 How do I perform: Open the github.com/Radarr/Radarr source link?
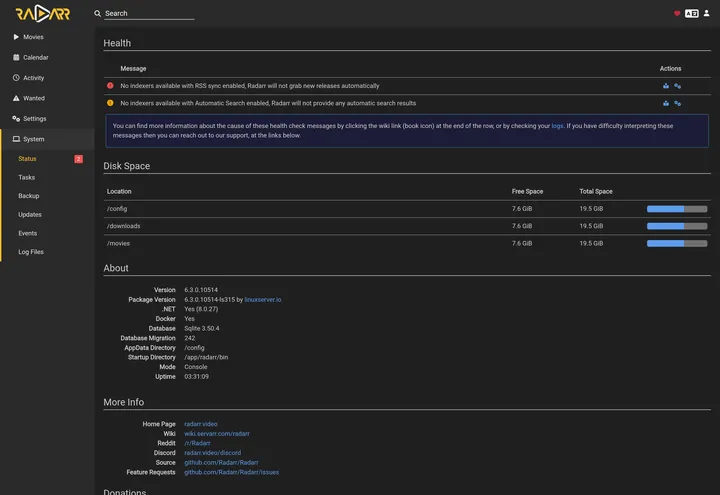point(221,462)
